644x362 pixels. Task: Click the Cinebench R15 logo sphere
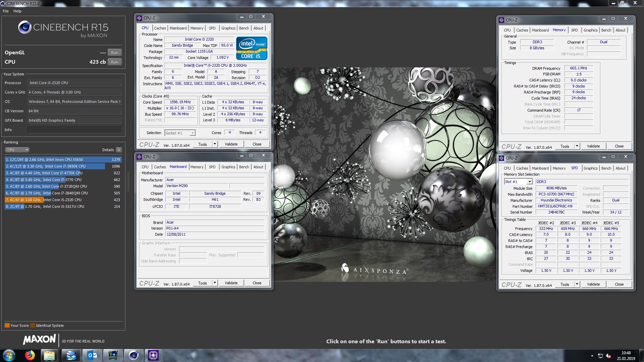25,27
